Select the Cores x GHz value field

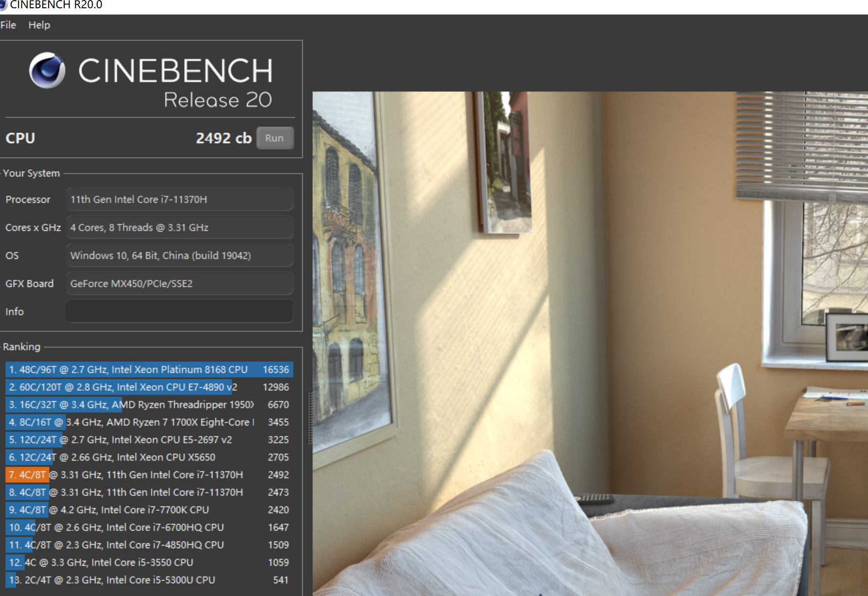[179, 228]
